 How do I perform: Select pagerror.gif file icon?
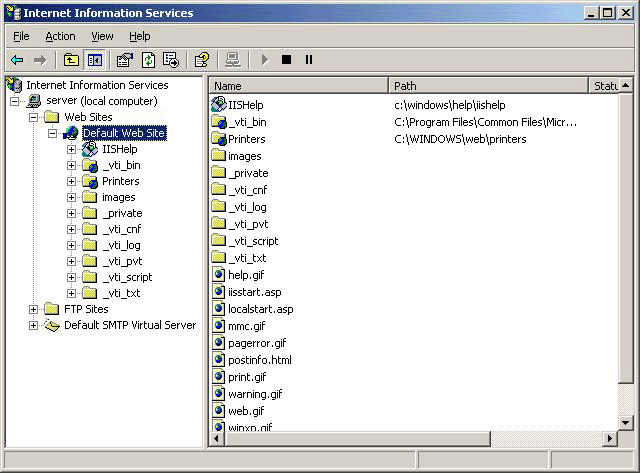pyautogui.click(x=219, y=342)
